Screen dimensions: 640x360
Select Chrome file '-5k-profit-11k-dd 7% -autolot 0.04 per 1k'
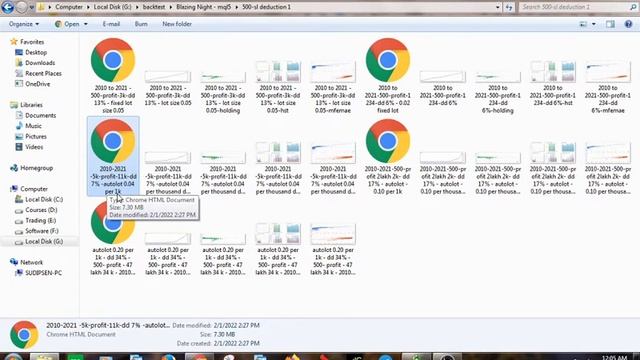coord(113,156)
